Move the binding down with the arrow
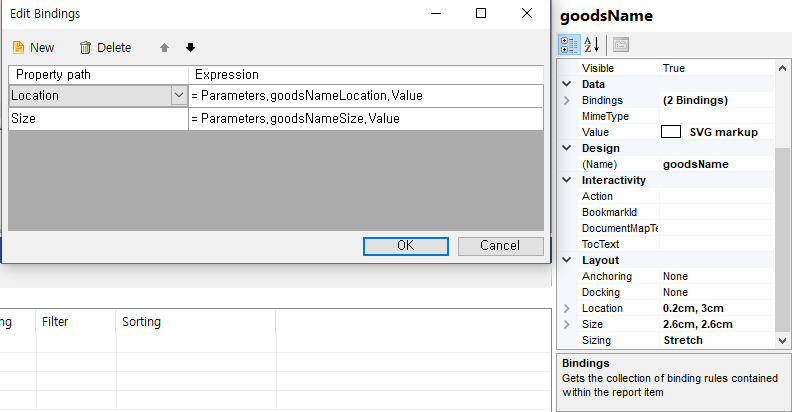Viewport: 792px width, 412px height. click(190, 47)
